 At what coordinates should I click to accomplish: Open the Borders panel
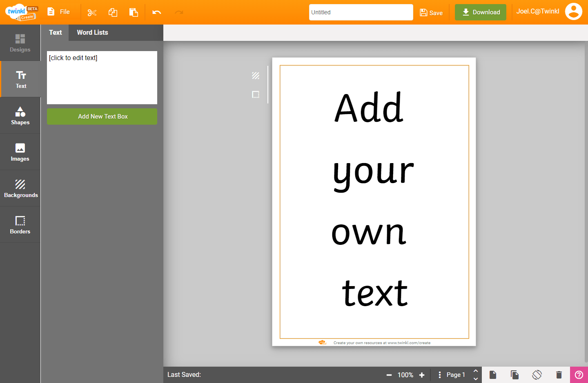point(20,224)
